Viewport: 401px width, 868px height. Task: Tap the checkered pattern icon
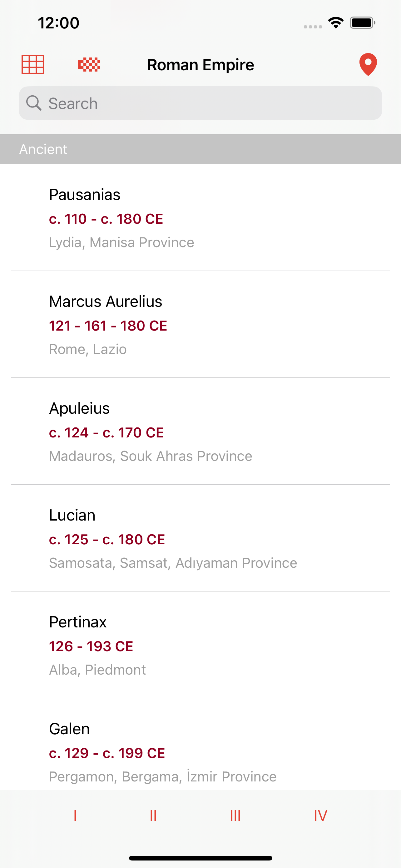89,64
